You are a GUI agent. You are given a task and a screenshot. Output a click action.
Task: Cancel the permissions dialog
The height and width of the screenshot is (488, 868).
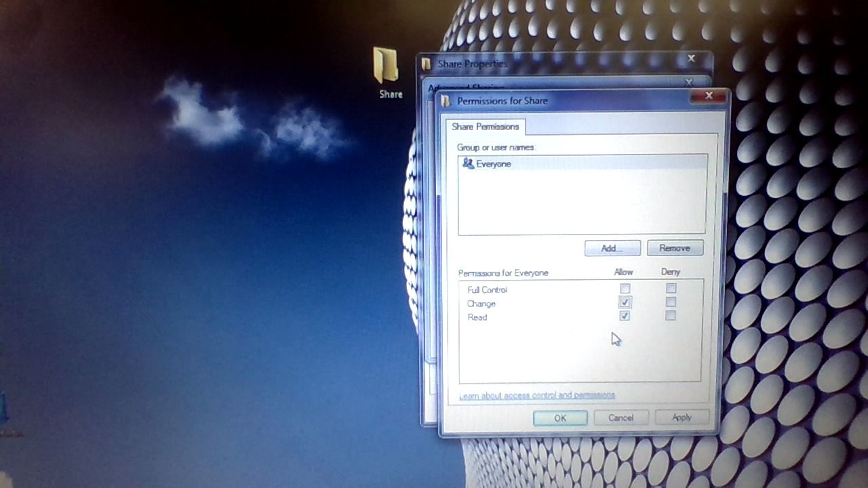[620, 418]
